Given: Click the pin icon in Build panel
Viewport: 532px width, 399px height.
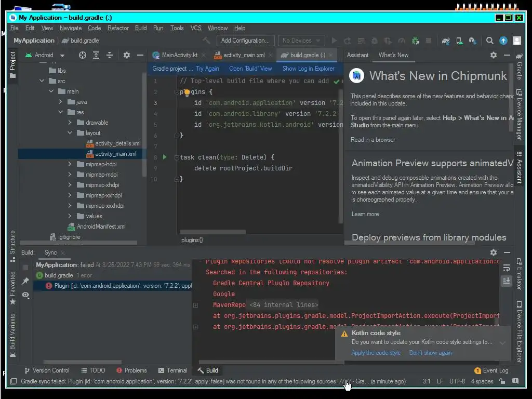Looking at the screenshot, I should [x=25, y=281].
